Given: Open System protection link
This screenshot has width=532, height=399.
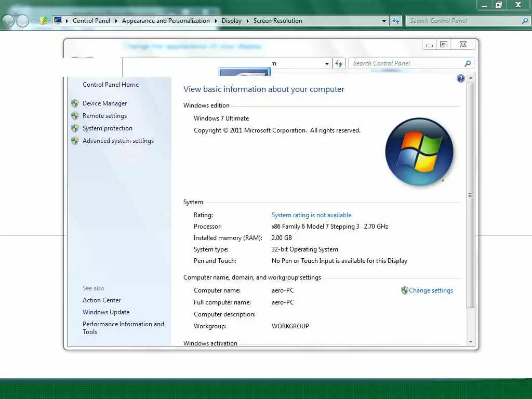Looking at the screenshot, I should coord(107,128).
